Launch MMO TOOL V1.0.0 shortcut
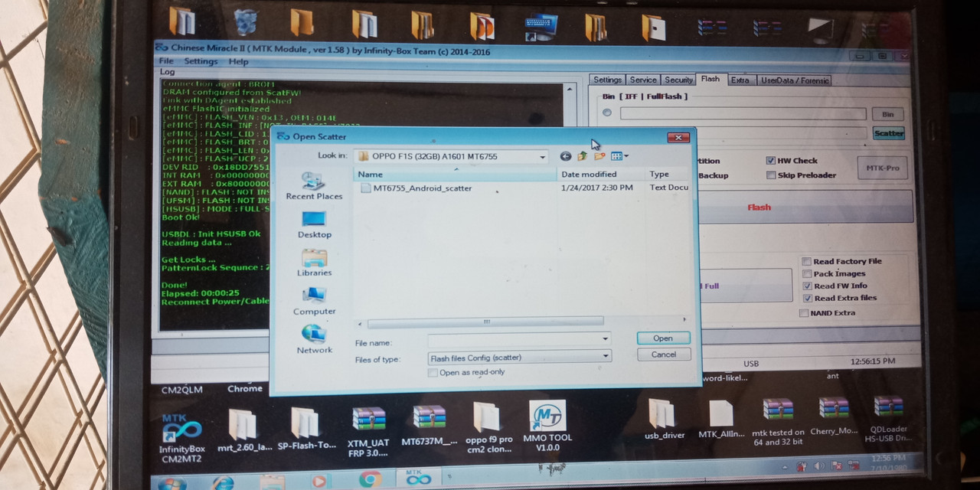 pyautogui.click(x=547, y=426)
